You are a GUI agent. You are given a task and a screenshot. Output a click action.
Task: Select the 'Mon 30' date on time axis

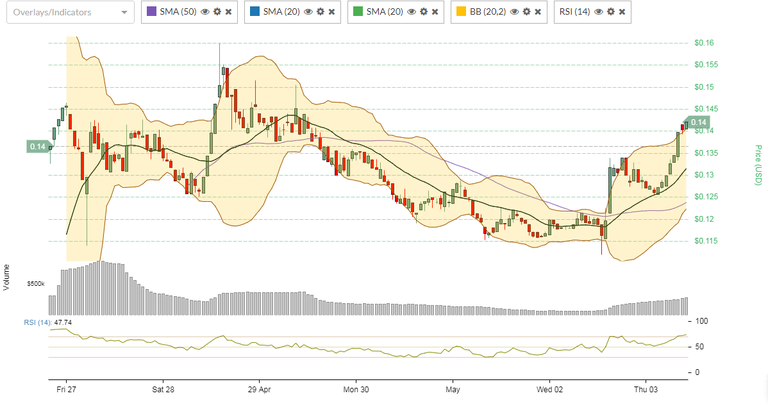pos(356,390)
